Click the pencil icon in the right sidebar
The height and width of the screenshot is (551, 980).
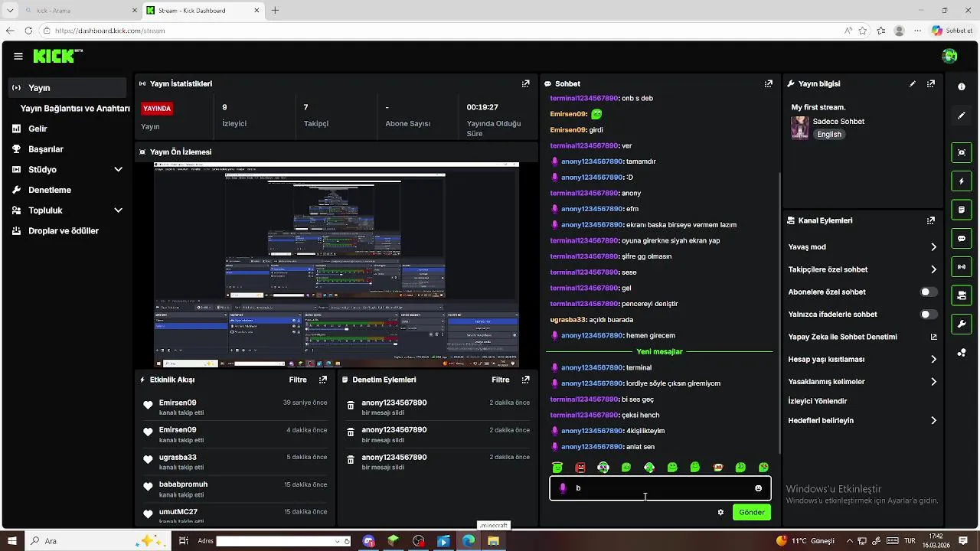[962, 116]
